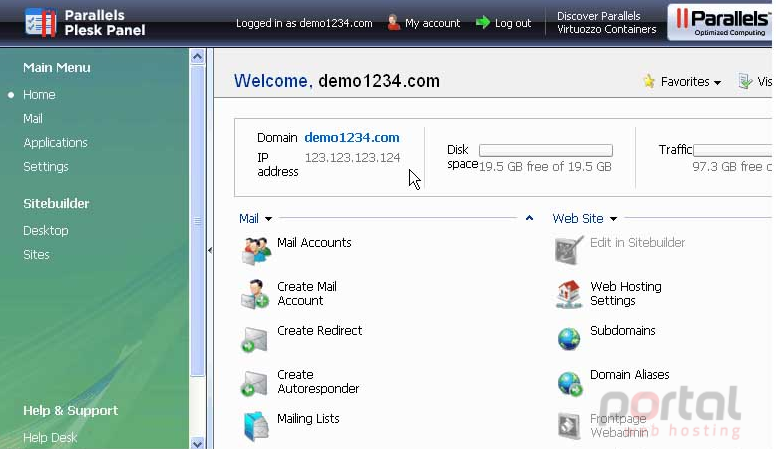The image size is (776, 450).
Task: Click the 'Logged in as demo1234.com' text
Action: (304, 23)
